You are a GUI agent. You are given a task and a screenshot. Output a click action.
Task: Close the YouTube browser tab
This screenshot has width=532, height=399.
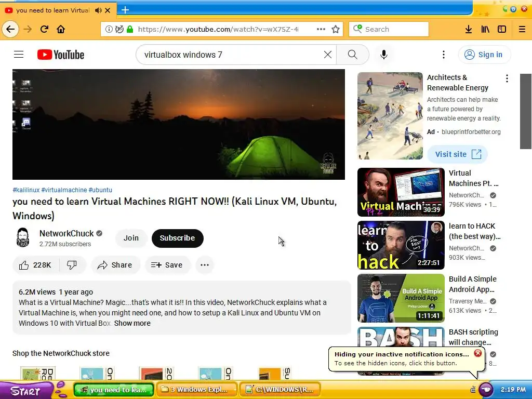tap(108, 10)
